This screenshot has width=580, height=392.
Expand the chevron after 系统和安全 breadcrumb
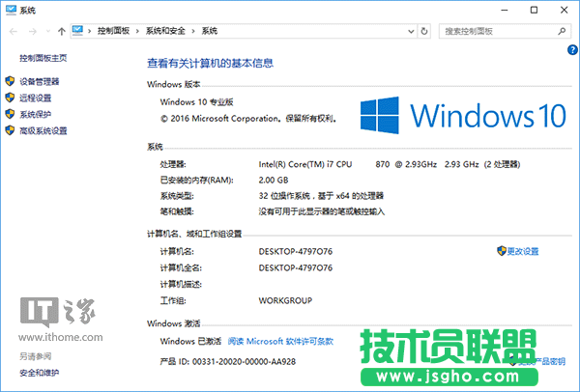(193, 32)
